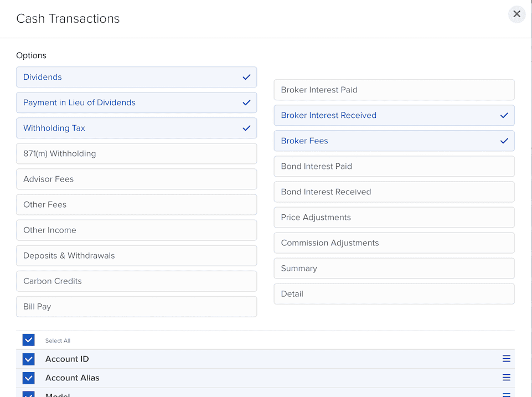532x397 pixels.
Task: Click checkmark on Payment in Lieu of Dividends
Action: click(246, 102)
